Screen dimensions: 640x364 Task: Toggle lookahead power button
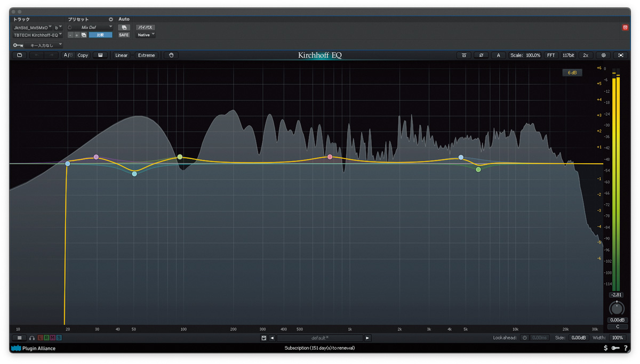click(524, 338)
